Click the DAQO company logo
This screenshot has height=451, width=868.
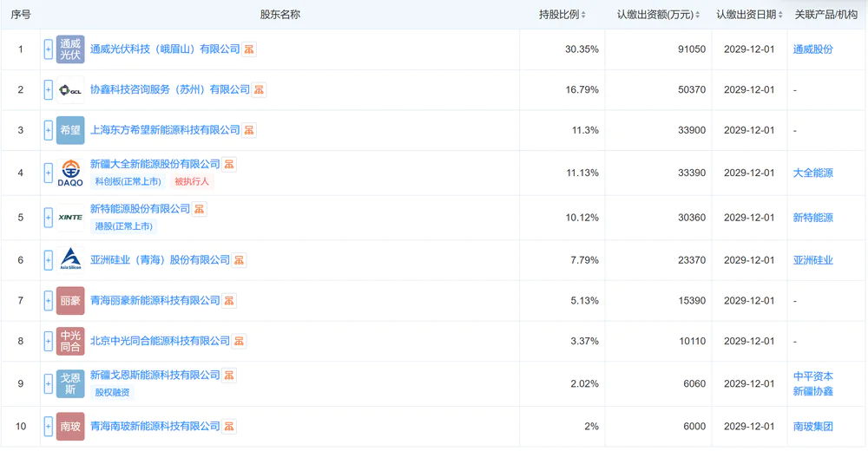70,173
